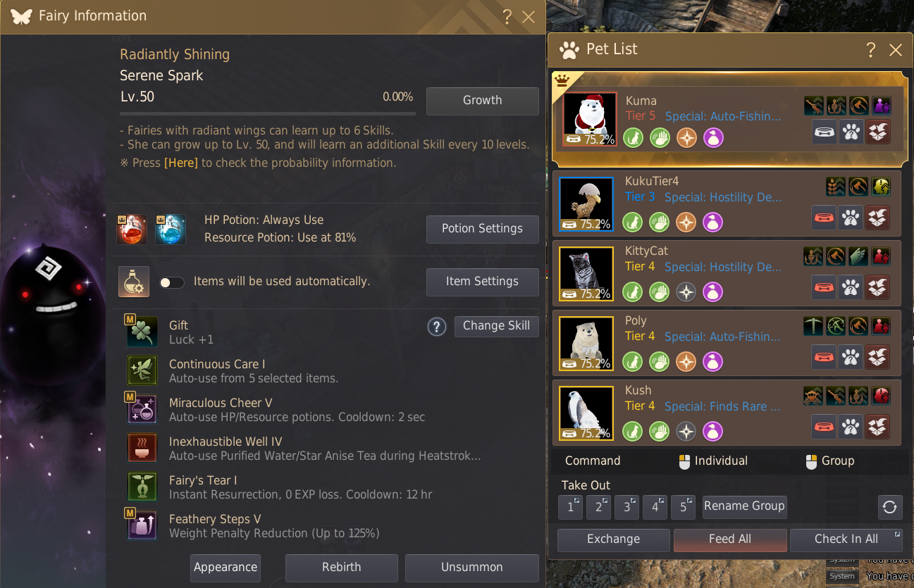Take out pet group 5

tap(683, 507)
